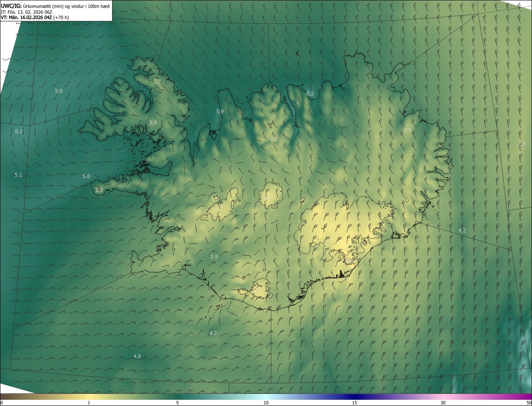Select the 3.4 value in the Westfjords
This screenshot has width=532, height=406.
(153, 122)
